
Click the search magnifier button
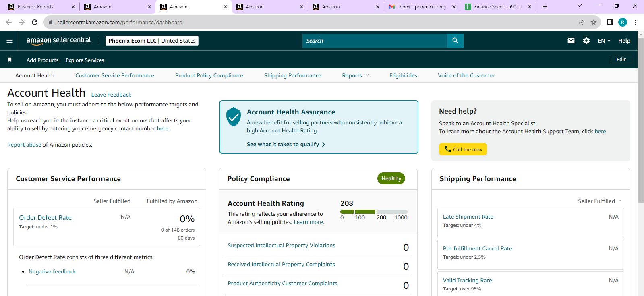tap(455, 41)
